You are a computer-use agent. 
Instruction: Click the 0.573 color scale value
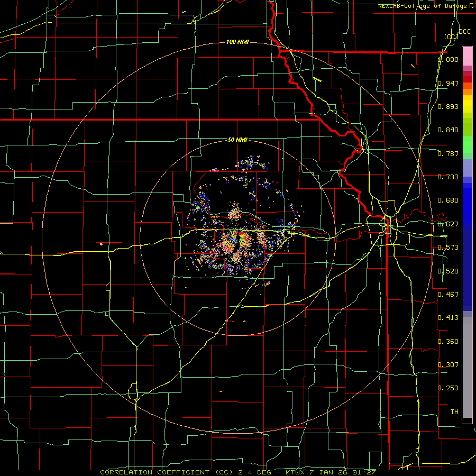point(448,248)
